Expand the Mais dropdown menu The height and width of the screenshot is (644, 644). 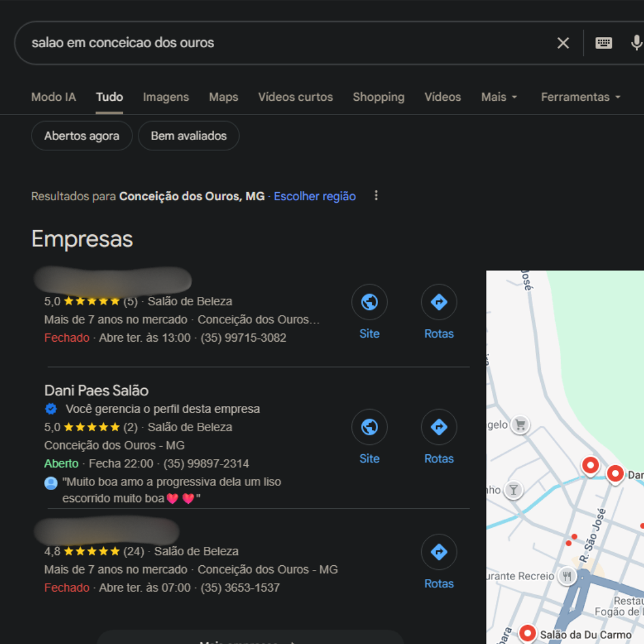pyautogui.click(x=499, y=97)
